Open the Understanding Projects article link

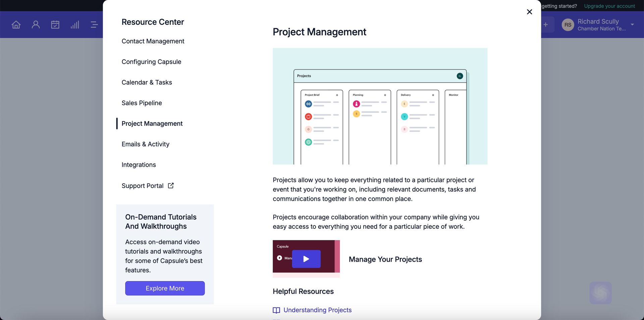tap(317, 310)
